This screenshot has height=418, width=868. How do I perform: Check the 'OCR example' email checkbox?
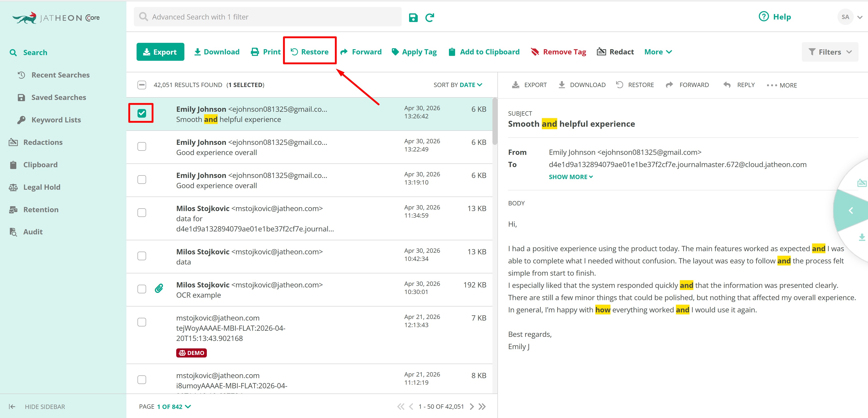coord(142,289)
